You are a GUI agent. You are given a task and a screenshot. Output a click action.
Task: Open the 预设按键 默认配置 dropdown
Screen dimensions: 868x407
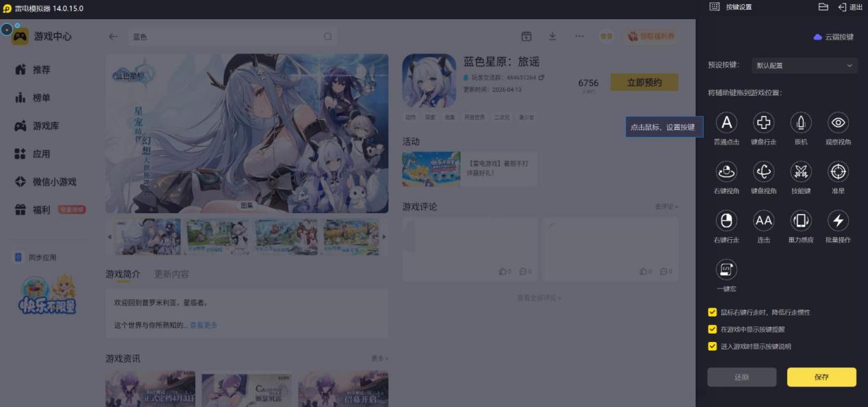pos(804,66)
